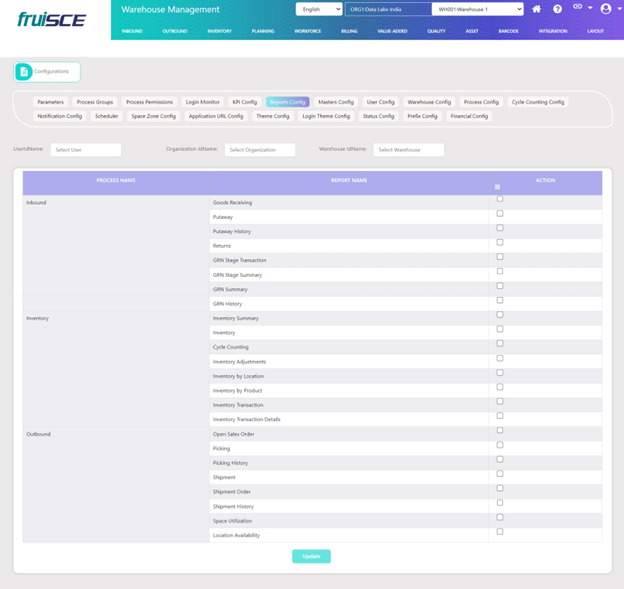The height and width of the screenshot is (589, 624).
Task: Open the English language dropdown
Action: [x=319, y=9]
